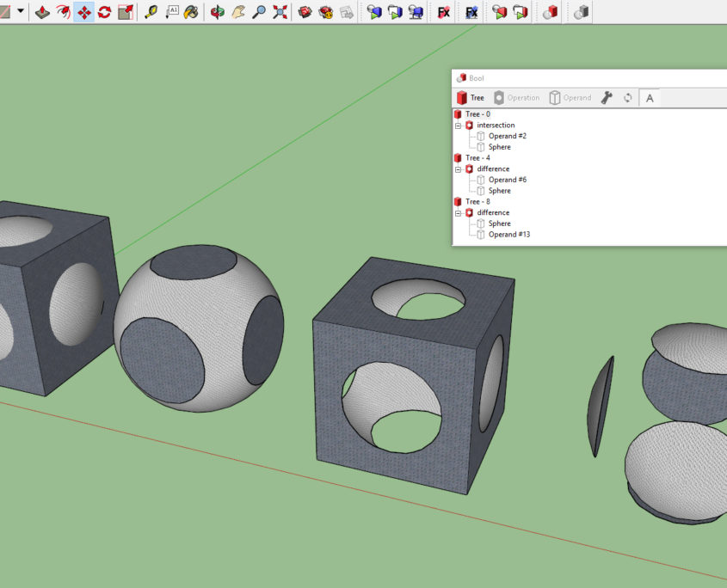Pick the Tape Measure tool
727x588 pixels.
click(151, 12)
